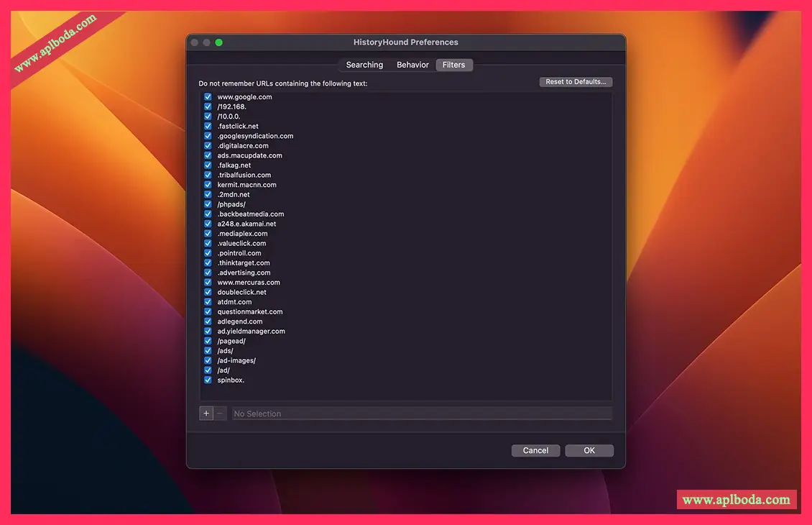Disable the atdmt.com checkbox
Screen dimensions: 812x525
tap(208, 301)
